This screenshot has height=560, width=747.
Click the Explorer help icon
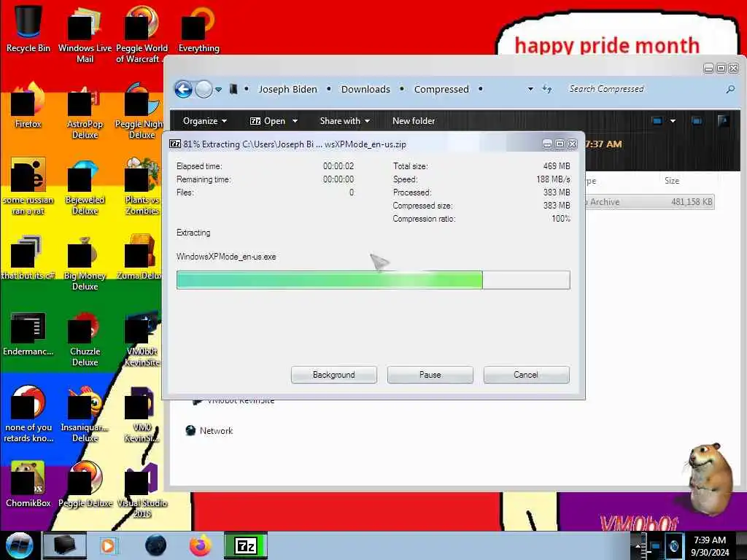tap(723, 121)
